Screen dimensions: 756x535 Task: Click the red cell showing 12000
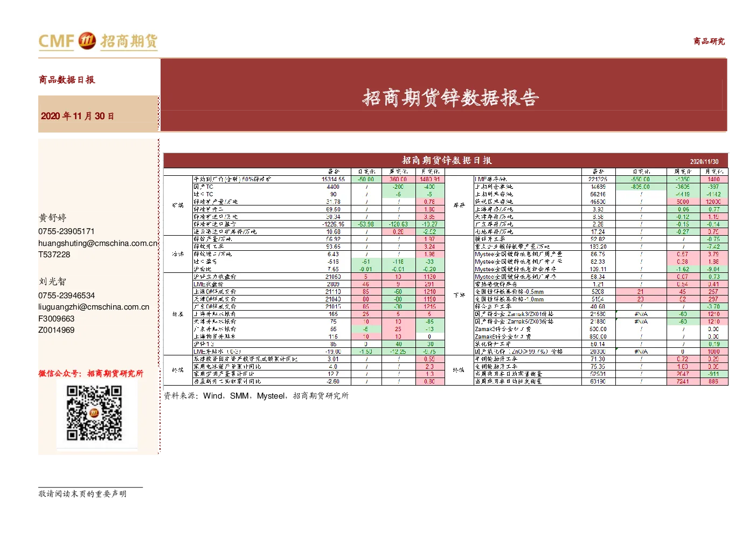point(713,202)
